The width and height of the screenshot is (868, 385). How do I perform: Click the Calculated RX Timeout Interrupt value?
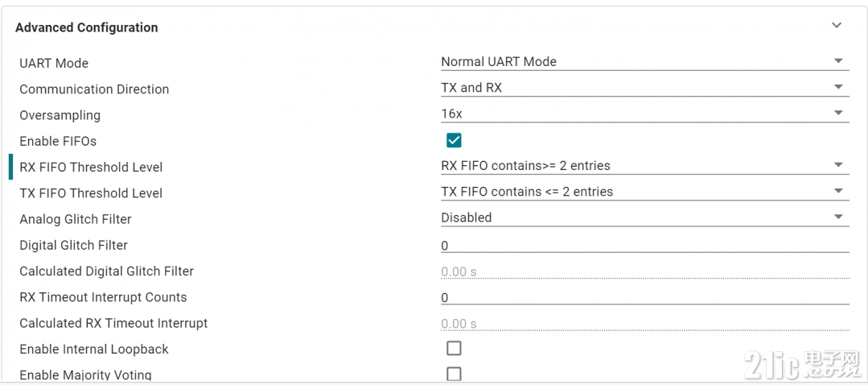tap(459, 324)
